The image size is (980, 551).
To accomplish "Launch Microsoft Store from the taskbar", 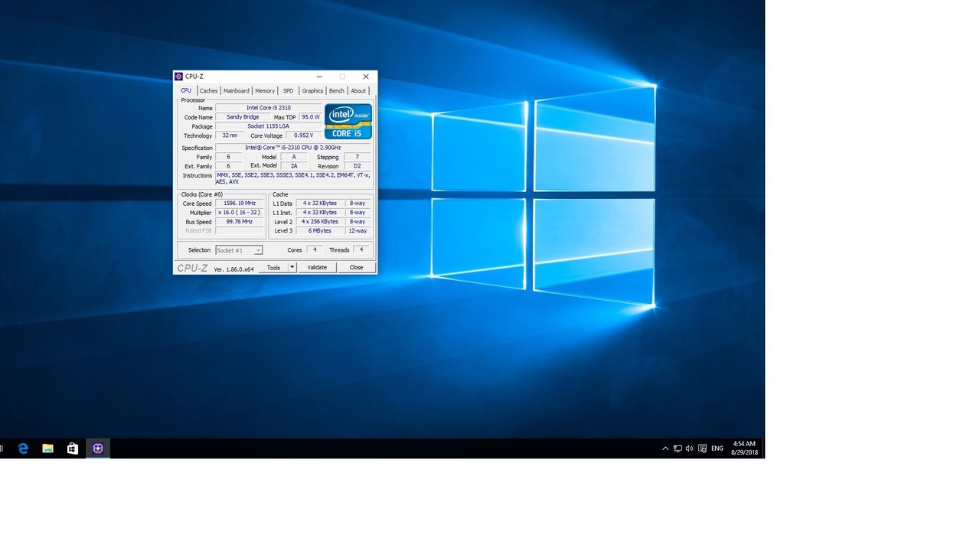I will pyautogui.click(x=73, y=448).
